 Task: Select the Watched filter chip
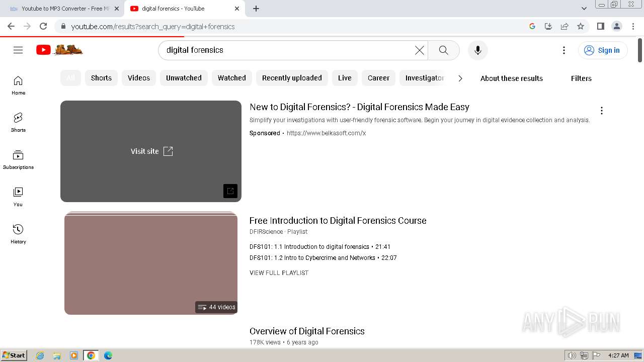(x=232, y=78)
